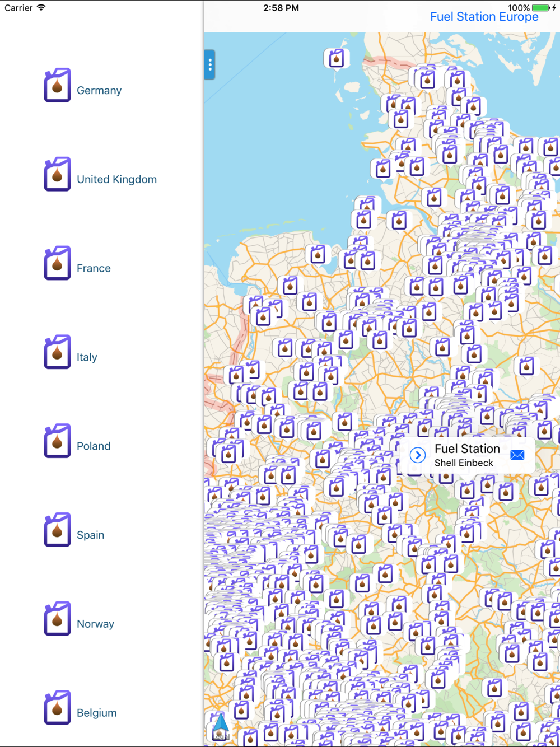The image size is (560, 747).
Task: Tap the Fuel Station Europe title link
Action: tap(484, 17)
